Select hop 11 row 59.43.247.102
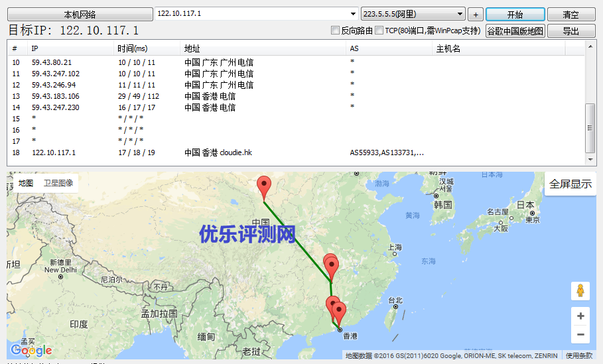The width and height of the screenshot is (603, 364). coord(296,74)
